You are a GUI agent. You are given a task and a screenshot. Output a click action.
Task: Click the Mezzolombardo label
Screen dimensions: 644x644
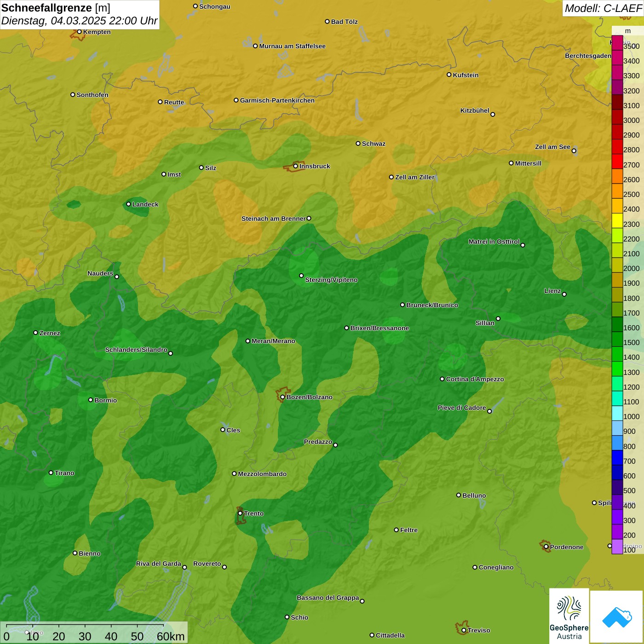pos(262,474)
